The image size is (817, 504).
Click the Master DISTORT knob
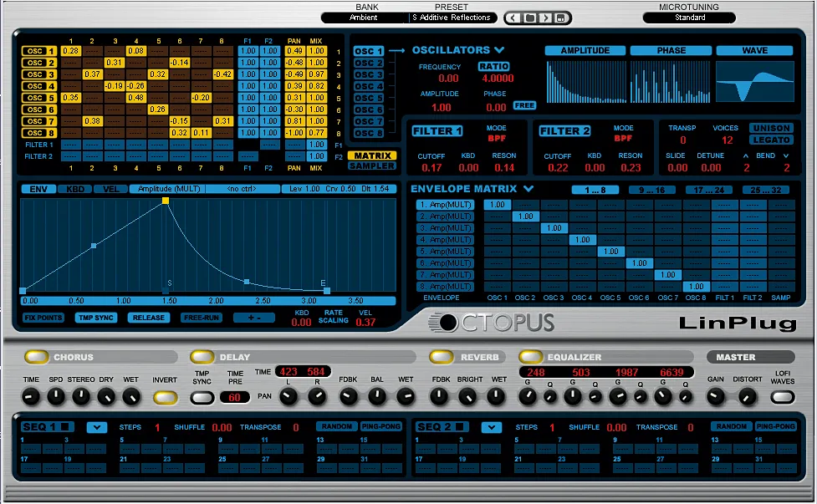point(748,397)
